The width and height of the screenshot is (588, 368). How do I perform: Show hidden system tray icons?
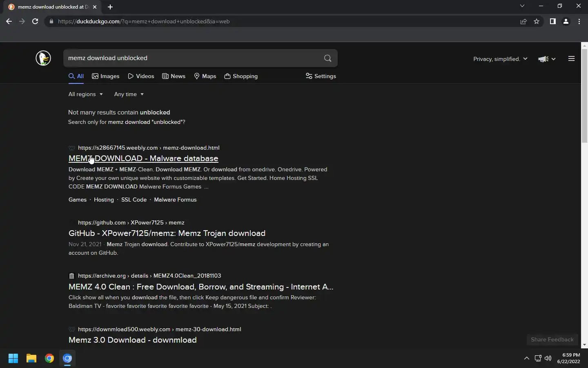(527, 358)
